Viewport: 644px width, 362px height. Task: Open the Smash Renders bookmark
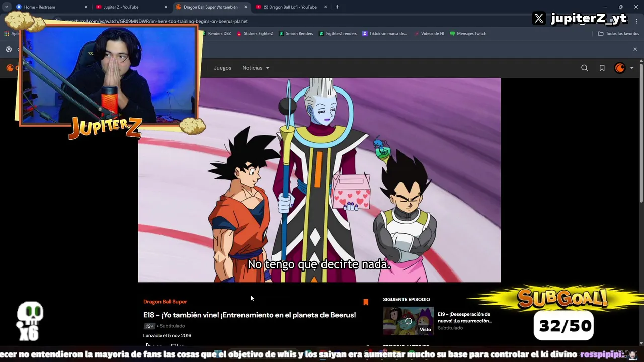tap(296, 34)
